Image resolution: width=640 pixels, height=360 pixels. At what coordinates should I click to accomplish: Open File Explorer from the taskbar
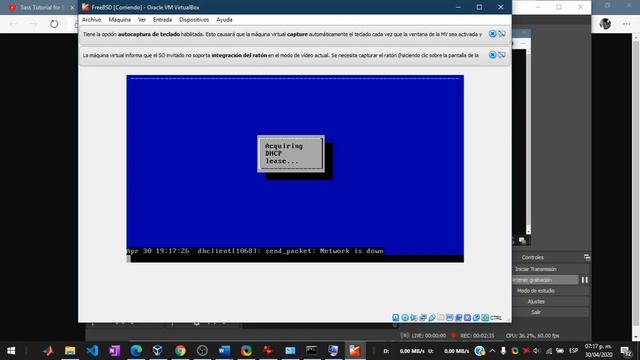70,351
